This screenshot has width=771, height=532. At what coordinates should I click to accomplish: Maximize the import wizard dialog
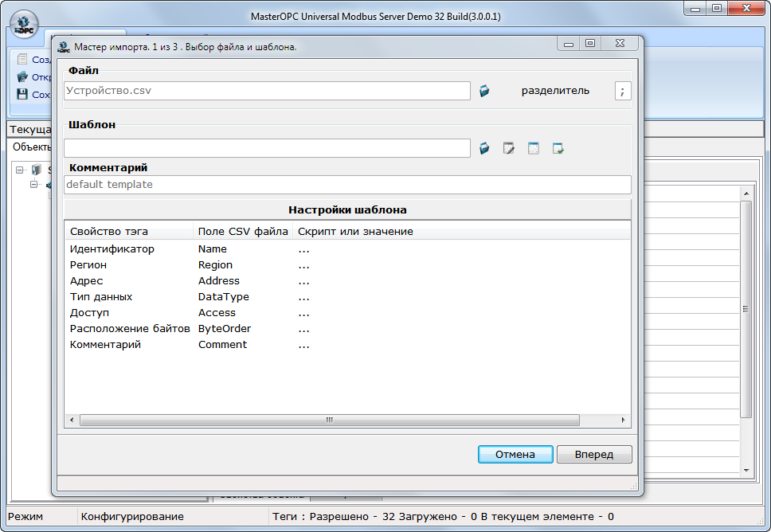tap(590, 43)
